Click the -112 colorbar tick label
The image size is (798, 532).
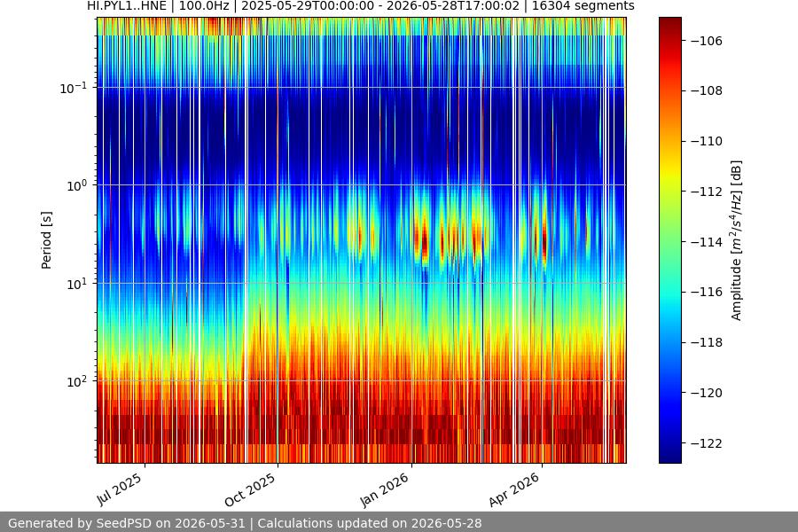click(x=707, y=192)
